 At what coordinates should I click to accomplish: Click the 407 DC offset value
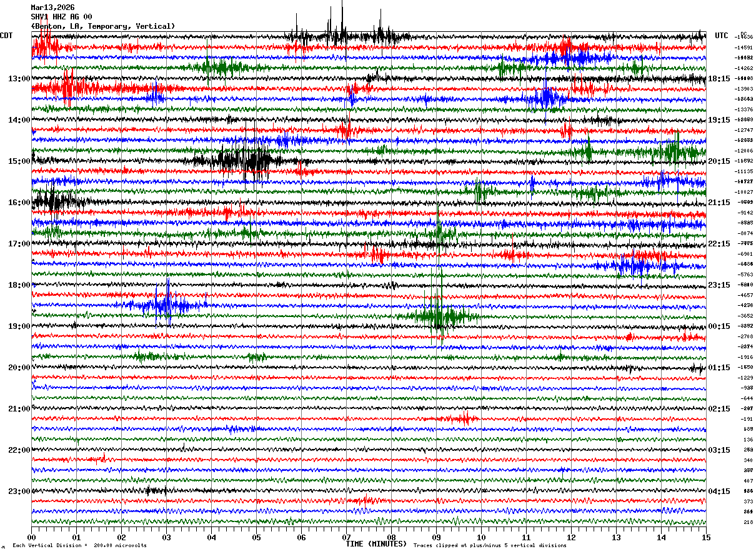[748, 481]
